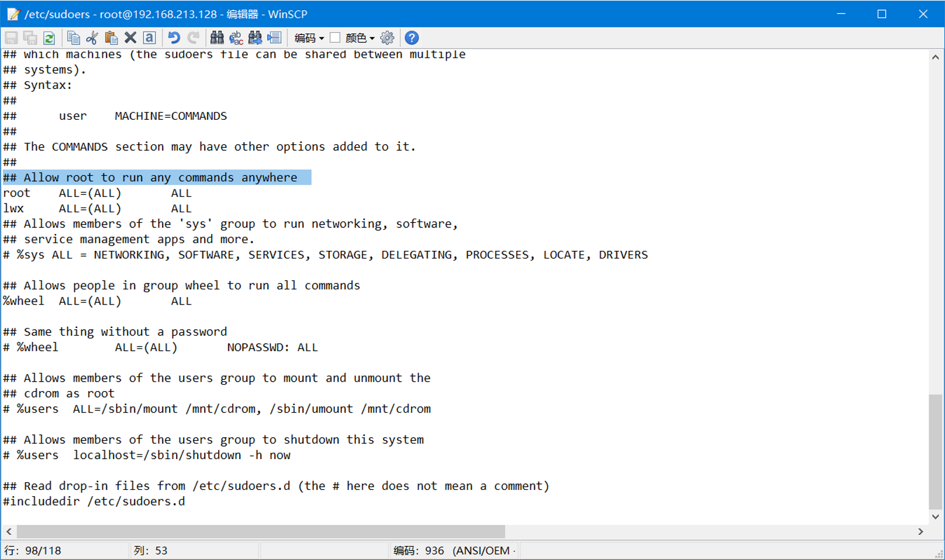Click the vertical scrollbar up arrow

pyautogui.click(x=936, y=57)
